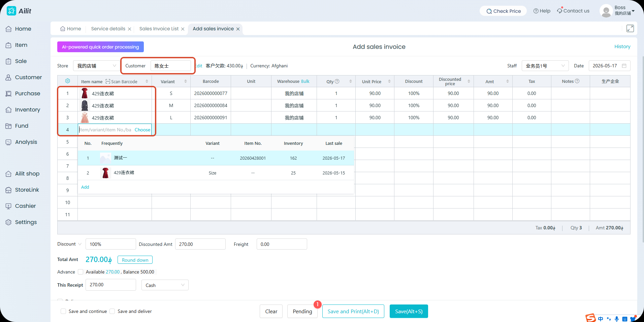Click the Edit customer link
The image size is (644, 322).
tap(199, 66)
